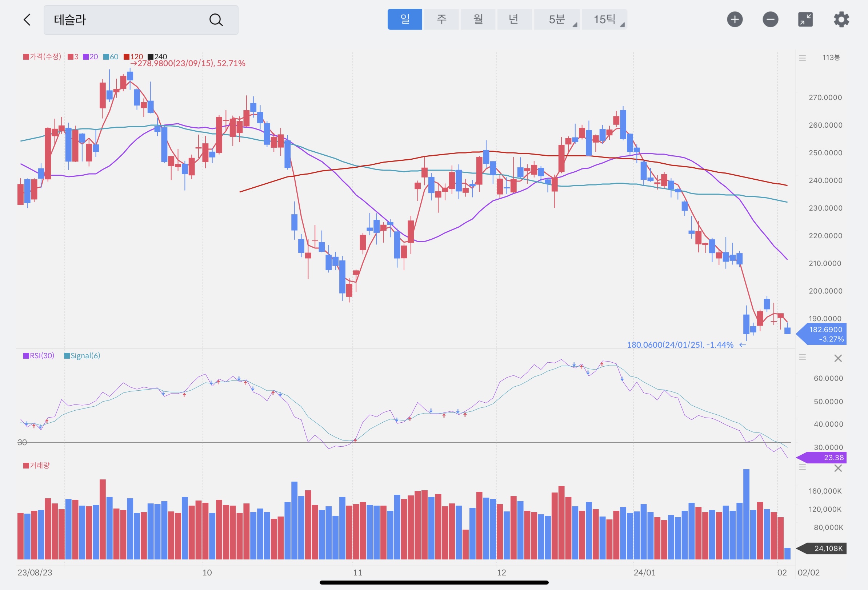Click the 113봉 candle count label

coord(831,57)
